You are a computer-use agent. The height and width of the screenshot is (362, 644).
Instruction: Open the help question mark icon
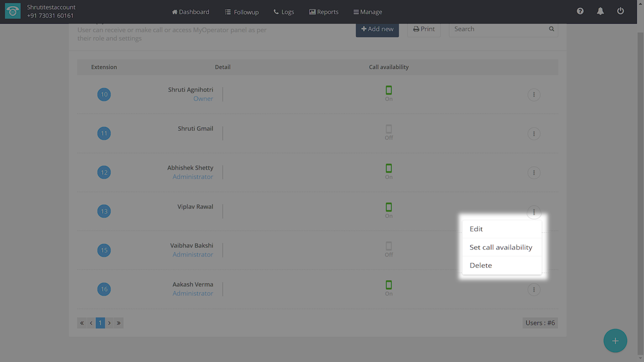(x=580, y=12)
